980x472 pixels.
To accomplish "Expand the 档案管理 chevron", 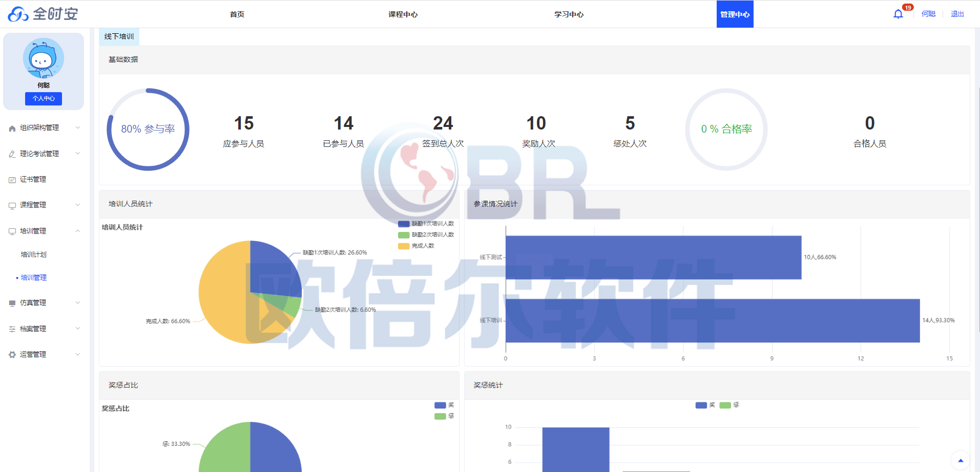I will (x=78, y=328).
